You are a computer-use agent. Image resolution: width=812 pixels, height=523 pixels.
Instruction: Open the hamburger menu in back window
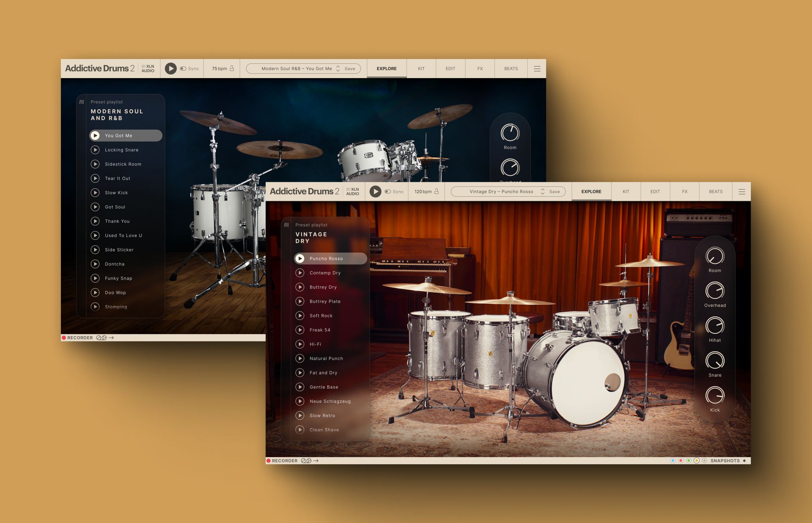[537, 69]
